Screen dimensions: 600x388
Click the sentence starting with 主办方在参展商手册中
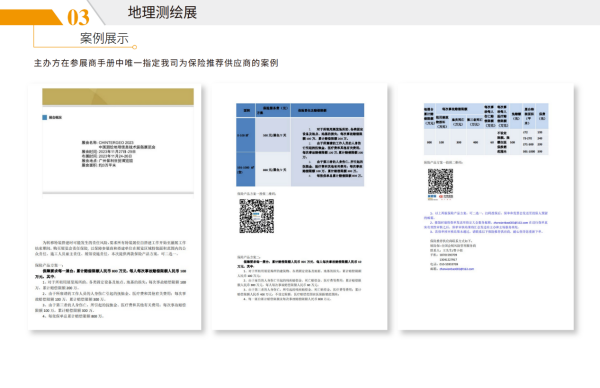(x=156, y=63)
